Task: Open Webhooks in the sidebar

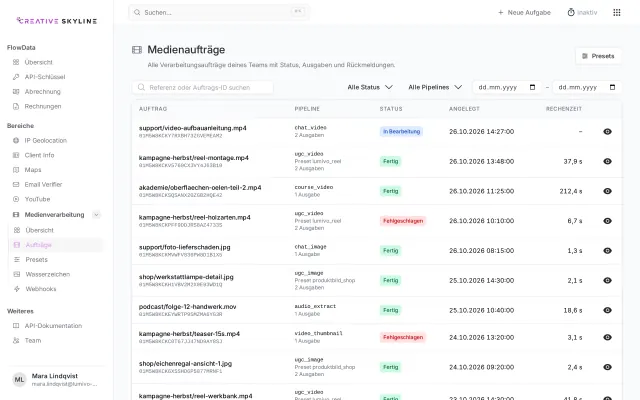Action: click(x=41, y=289)
